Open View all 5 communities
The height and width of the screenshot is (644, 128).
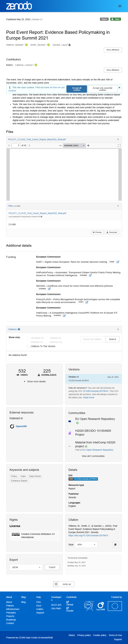tap(93, 456)
